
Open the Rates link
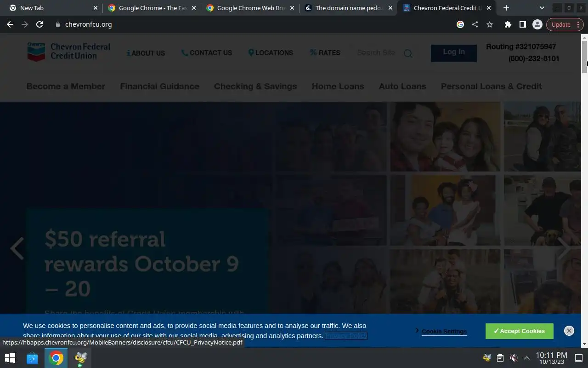(325, 53)
